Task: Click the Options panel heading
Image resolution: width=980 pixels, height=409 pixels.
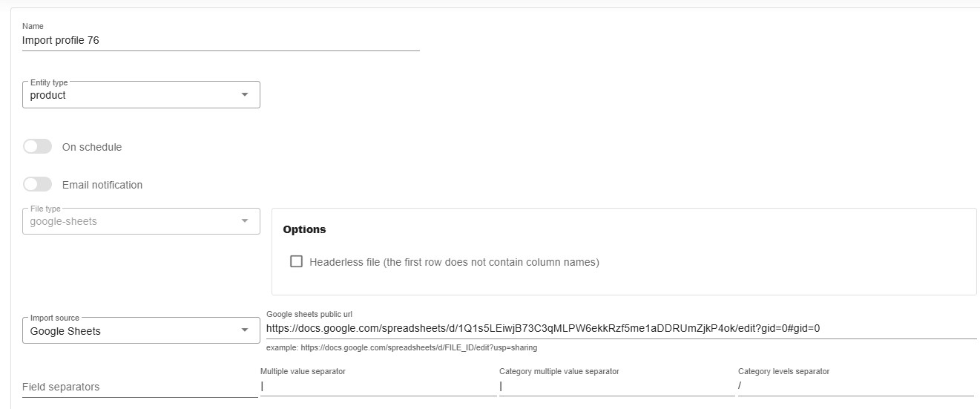Action: (x=304, y=229)
